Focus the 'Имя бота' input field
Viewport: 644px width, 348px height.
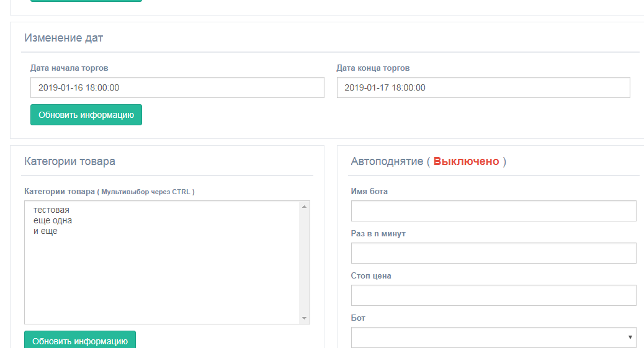click(493, 211)
